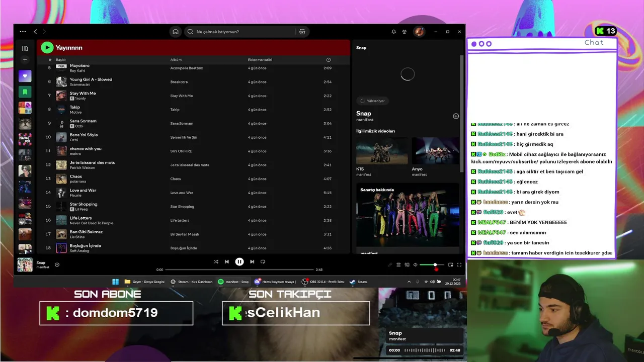Open Connect to a device icon
644x362 pixels.
[x=407, y=264]
